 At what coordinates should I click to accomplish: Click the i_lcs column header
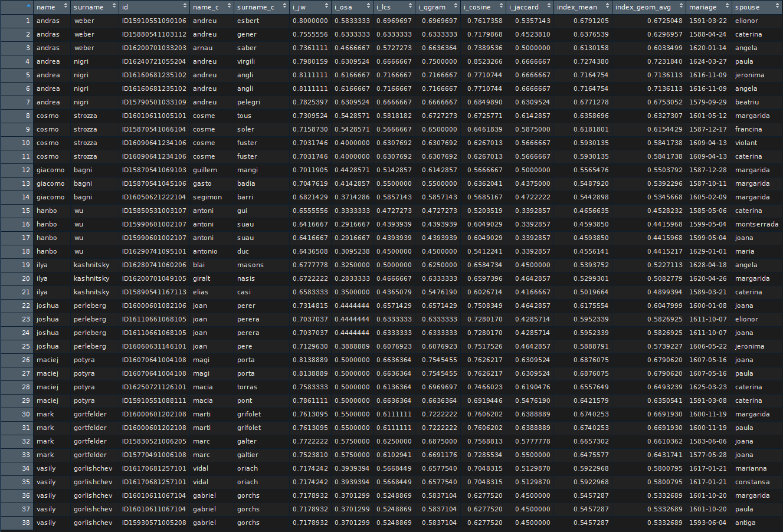(x=394, y=7)
